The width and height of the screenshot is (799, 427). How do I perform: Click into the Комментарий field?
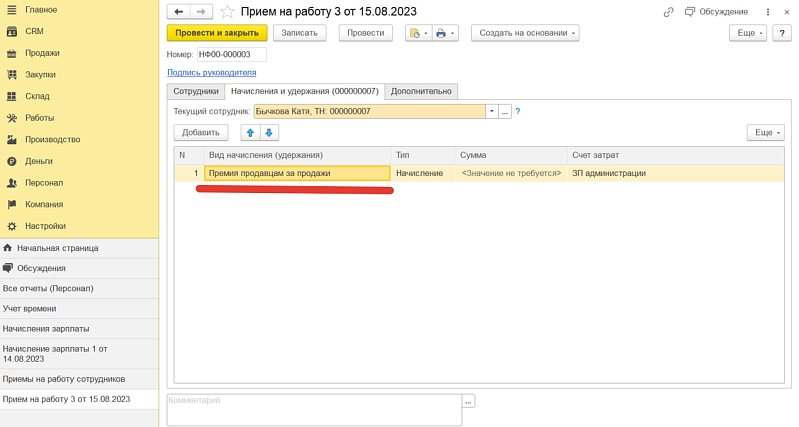(313, 408)
